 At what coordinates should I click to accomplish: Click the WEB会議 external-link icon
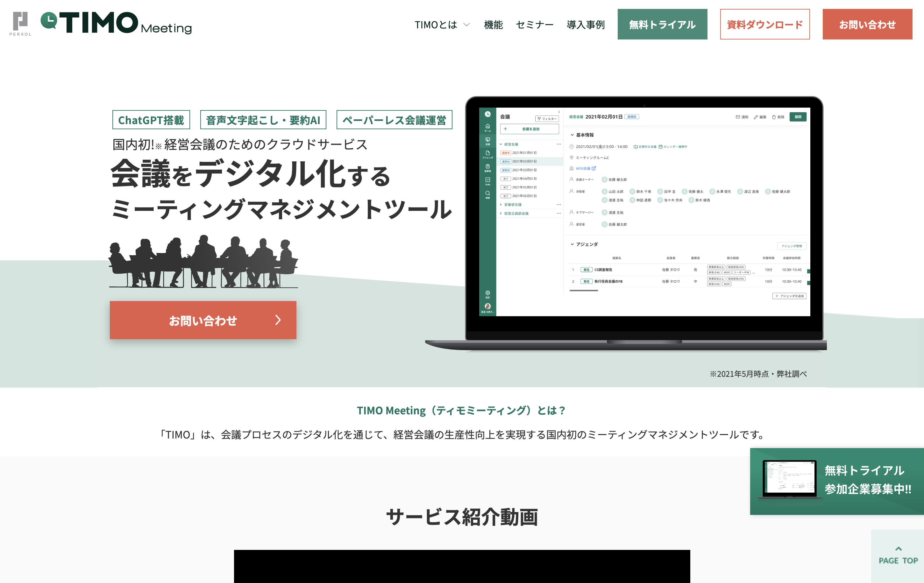[x=594, y=169]
